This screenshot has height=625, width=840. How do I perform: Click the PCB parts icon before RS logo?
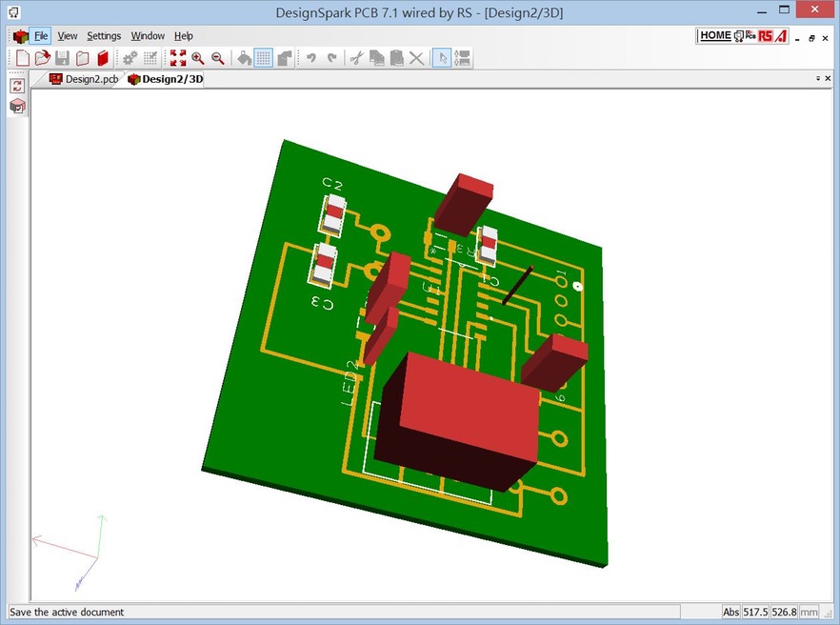pyautogui.click(x=751, y=35)
